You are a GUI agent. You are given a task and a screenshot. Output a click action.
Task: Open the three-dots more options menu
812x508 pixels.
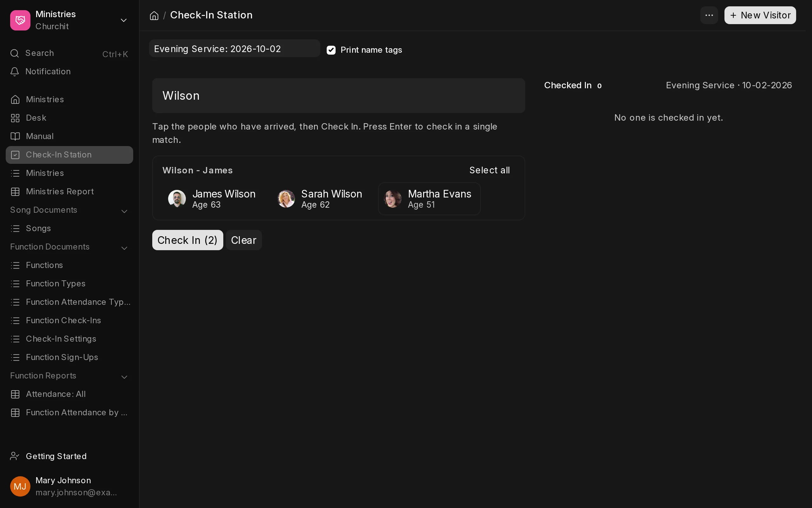click(x=709, y=15)
